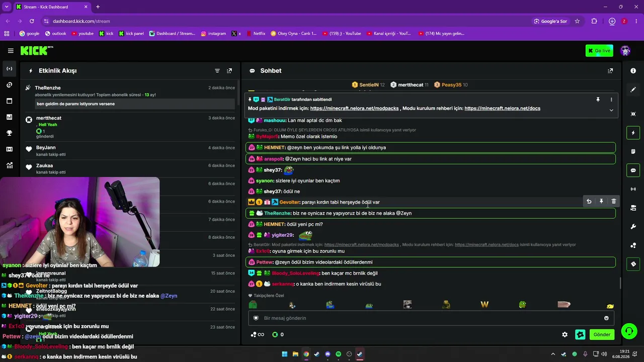This screenshot has height=362, width=644.
Task: Open the Windows Start menu
Action: (285, 354)
